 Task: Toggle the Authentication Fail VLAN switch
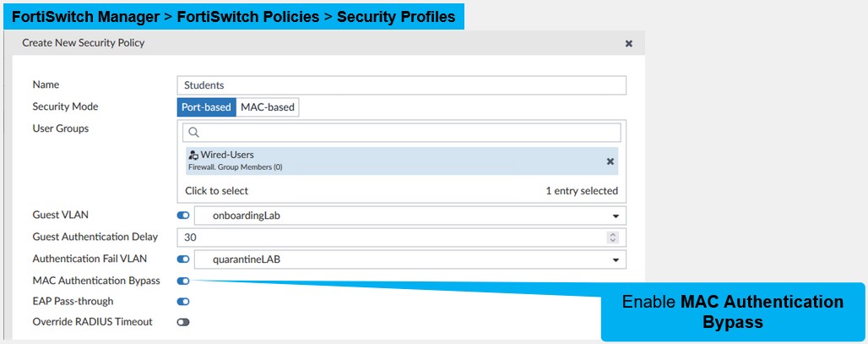[x=183, y=259]
